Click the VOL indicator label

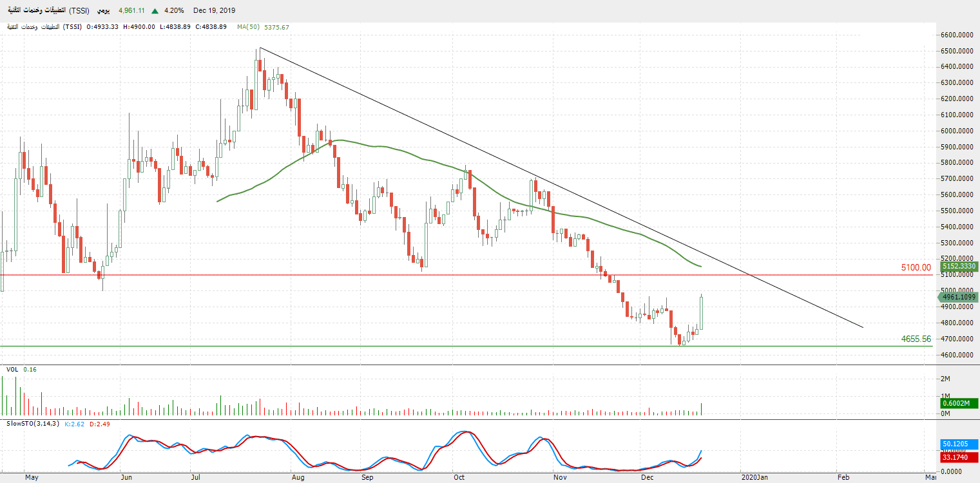12,370
